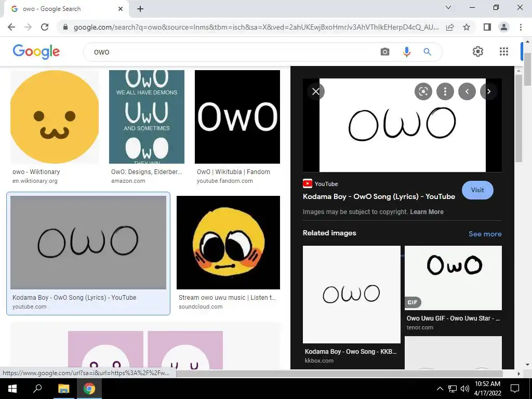Click Owo Uwu GIF - Owo Uwu Star caption

[453, 318]
